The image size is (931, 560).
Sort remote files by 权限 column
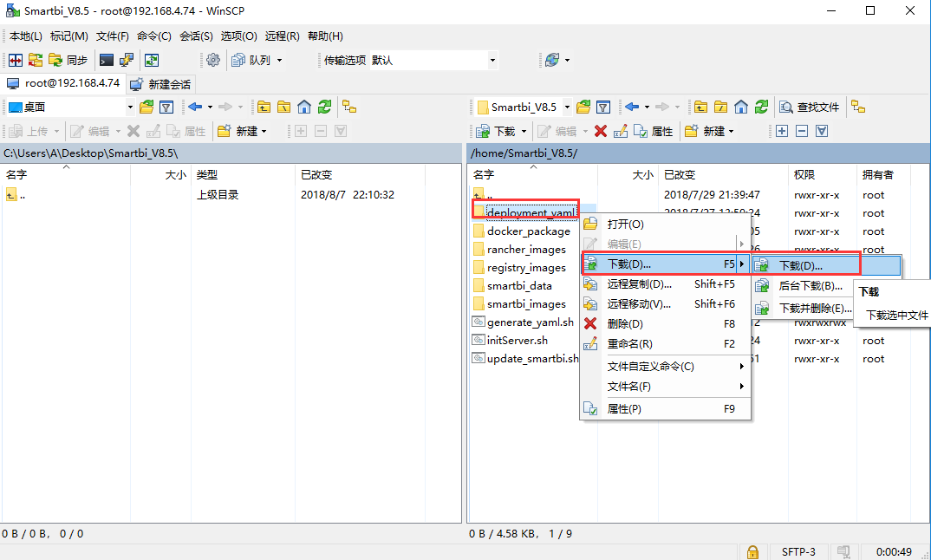[822, 174]
